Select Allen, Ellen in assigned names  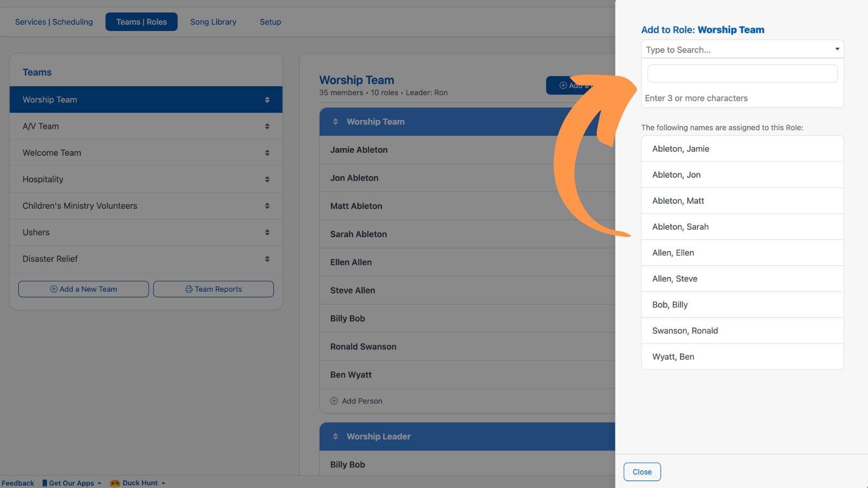tap(742, 253)
